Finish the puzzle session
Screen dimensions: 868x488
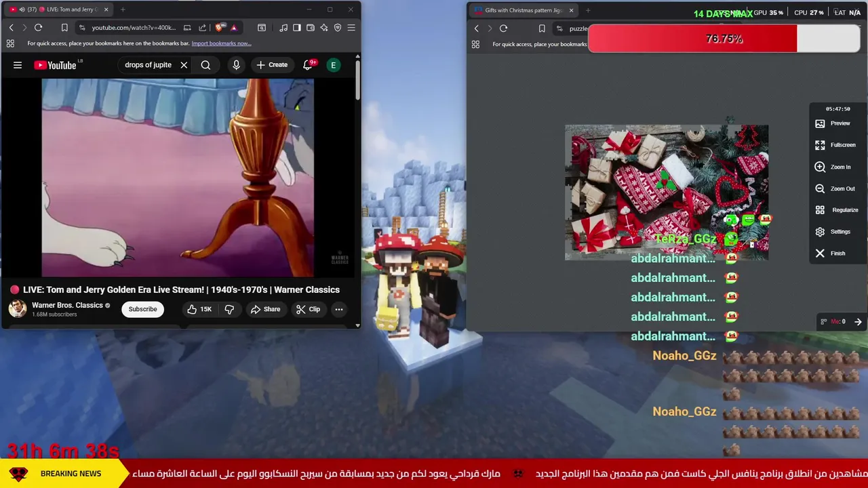coord(830,253)
